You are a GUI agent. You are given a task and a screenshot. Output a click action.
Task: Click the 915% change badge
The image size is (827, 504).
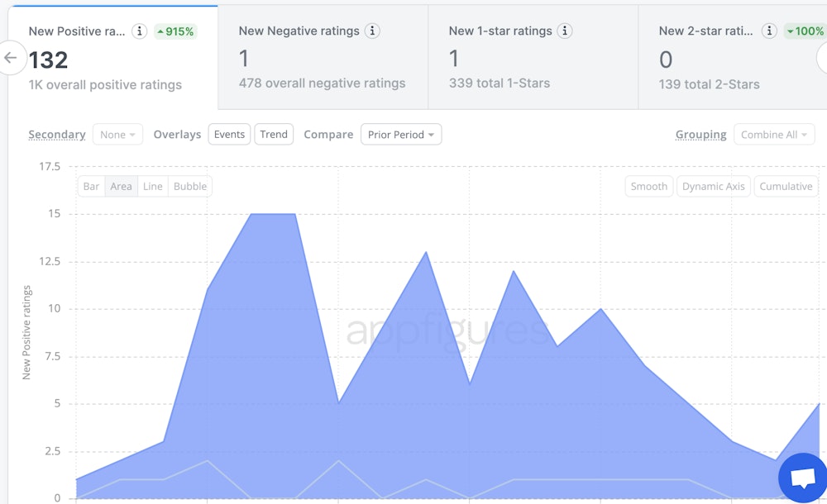175,31
